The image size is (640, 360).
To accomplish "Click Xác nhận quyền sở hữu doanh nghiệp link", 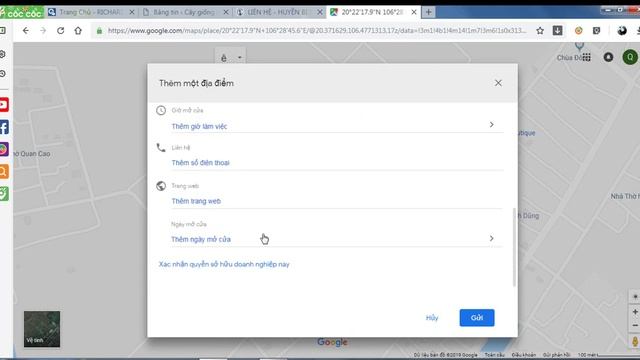I will (224, 264).
